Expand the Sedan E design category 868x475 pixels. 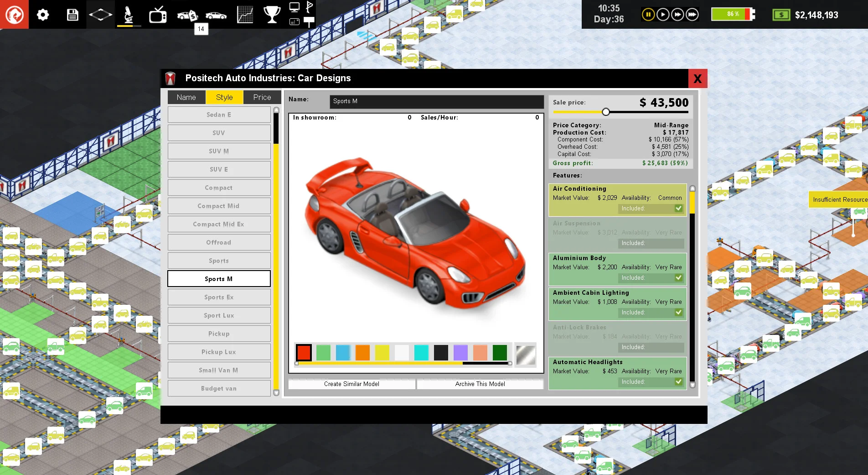click(x=219, y=115)
